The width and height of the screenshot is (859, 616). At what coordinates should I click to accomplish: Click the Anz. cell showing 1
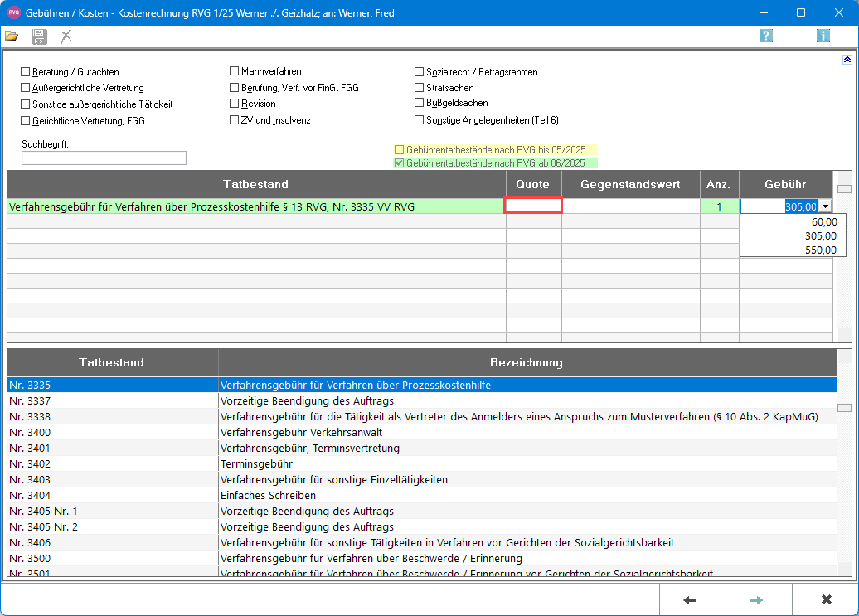[x=720, y=206]
